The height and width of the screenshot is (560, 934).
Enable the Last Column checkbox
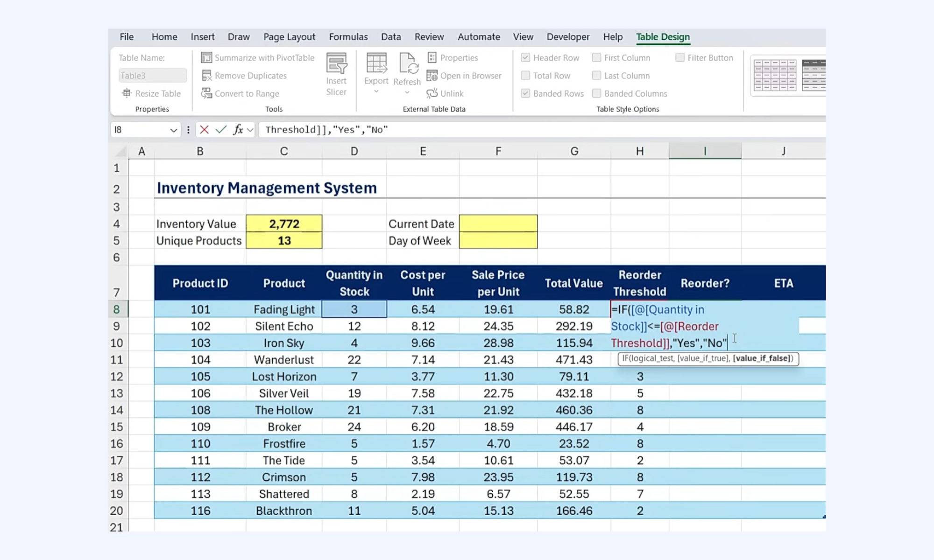coord(596,75)
